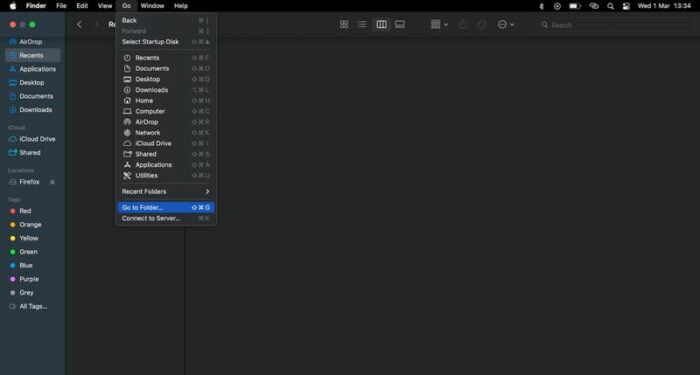The height and width of the screenshot is (375, 700).
Task: Eject the Firefox volume
Action: (x=53, y=182)
